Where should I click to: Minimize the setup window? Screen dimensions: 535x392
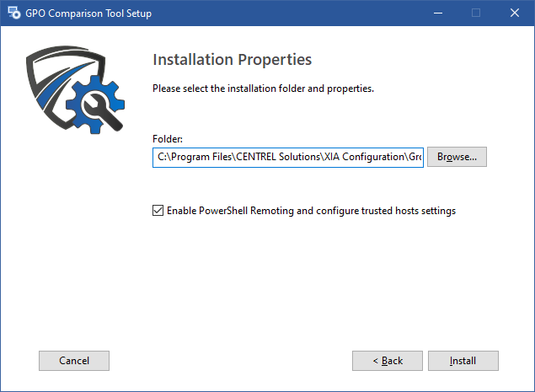(x=438, y=13)
